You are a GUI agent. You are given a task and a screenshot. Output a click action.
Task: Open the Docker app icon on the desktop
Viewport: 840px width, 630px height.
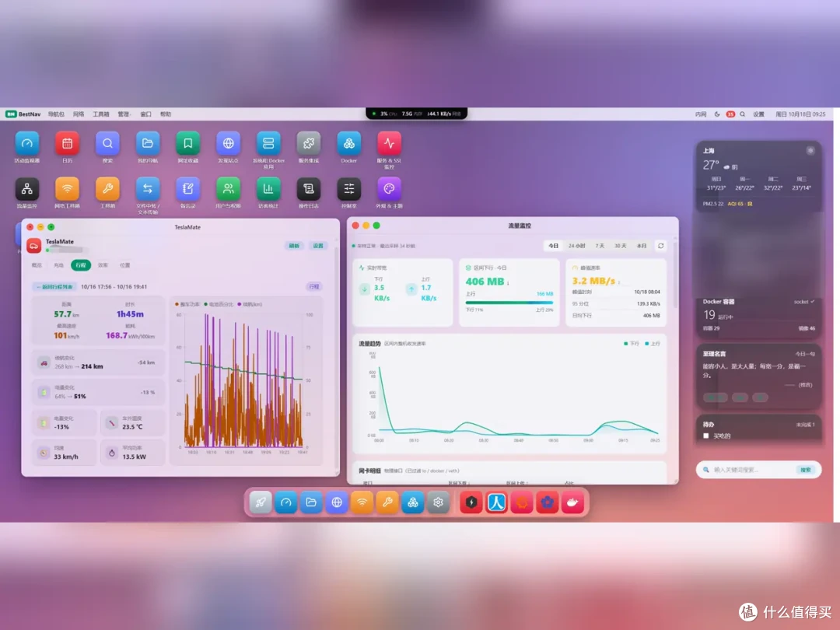click(x=348, y=144)
